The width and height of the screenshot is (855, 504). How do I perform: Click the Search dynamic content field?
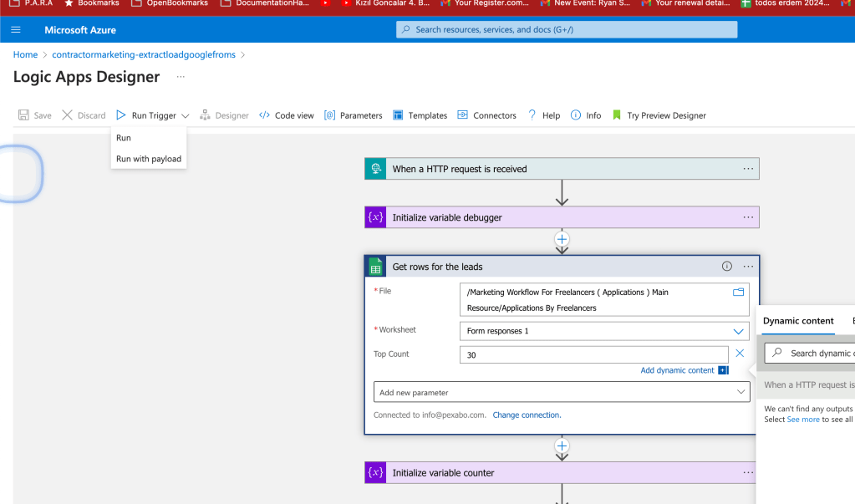click(x=810, y=353)
